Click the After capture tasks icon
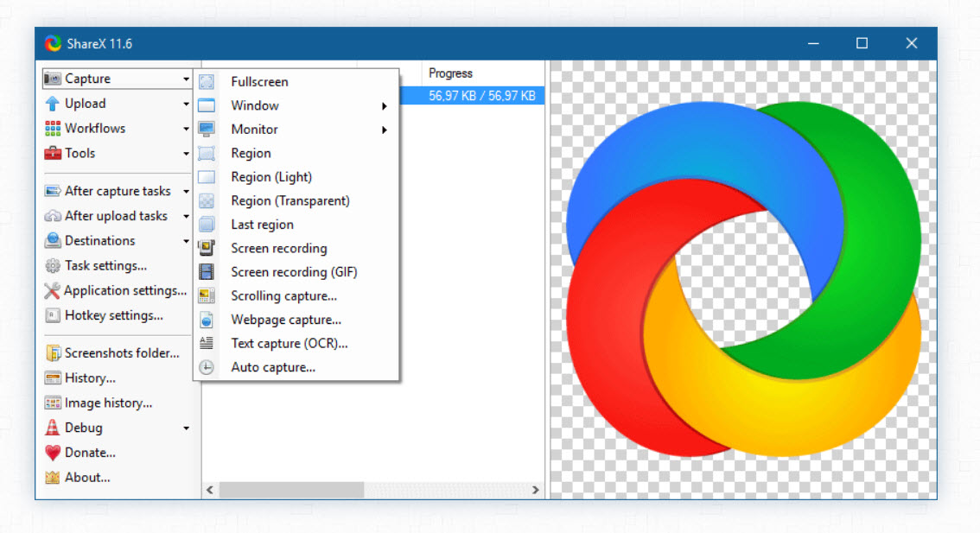980x533 pixels. pos(53,191)
